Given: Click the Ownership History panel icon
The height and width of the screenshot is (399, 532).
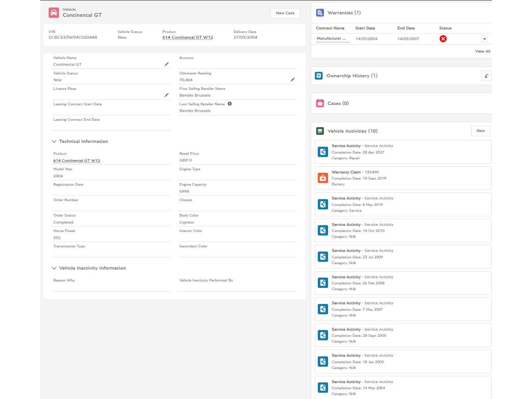Looking at the screenshot, I should (x=319, y=76).
